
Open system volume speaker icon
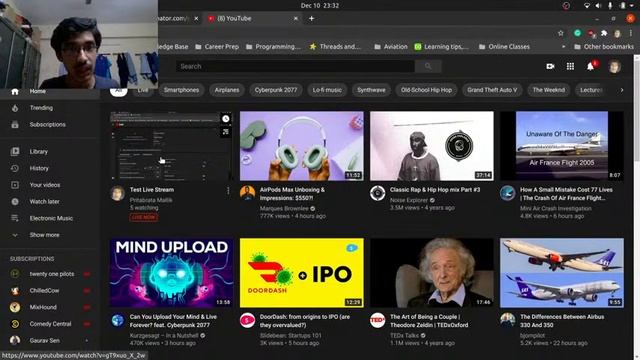[598, 5]
